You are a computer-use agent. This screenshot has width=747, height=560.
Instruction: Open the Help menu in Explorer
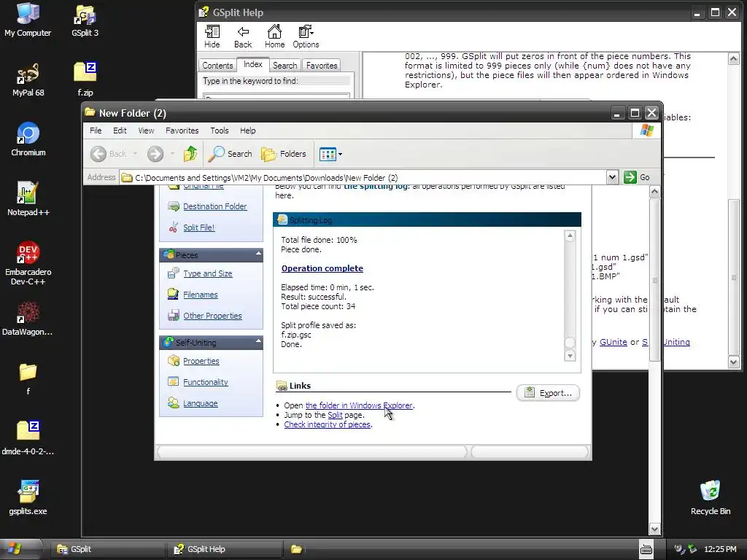coord(247,131)
